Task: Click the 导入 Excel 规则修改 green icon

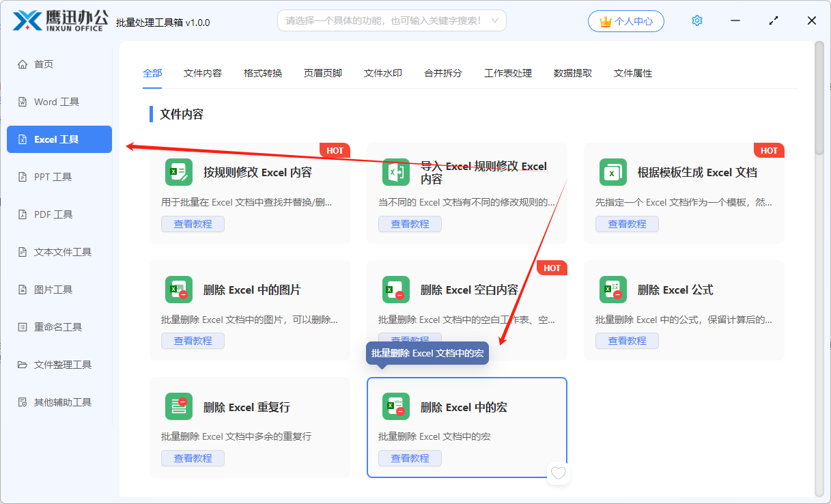Action: point(396,172)
